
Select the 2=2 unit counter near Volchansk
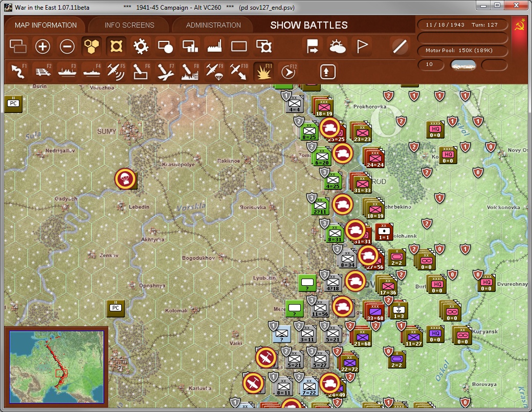click(x=397, y=258)
